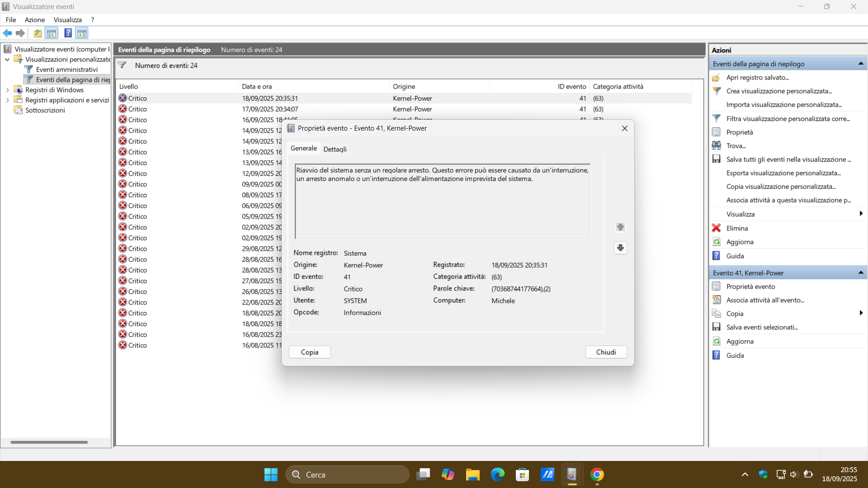Click the up arrow event navigation button
868x488 pixels.
pyautogui.click(x=620, y=227)
